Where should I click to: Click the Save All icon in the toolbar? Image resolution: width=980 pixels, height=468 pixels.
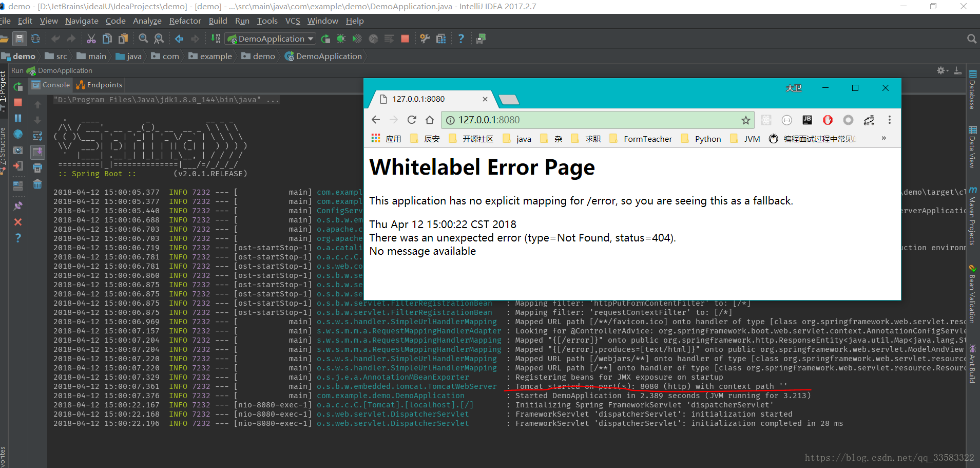point(20,39)
